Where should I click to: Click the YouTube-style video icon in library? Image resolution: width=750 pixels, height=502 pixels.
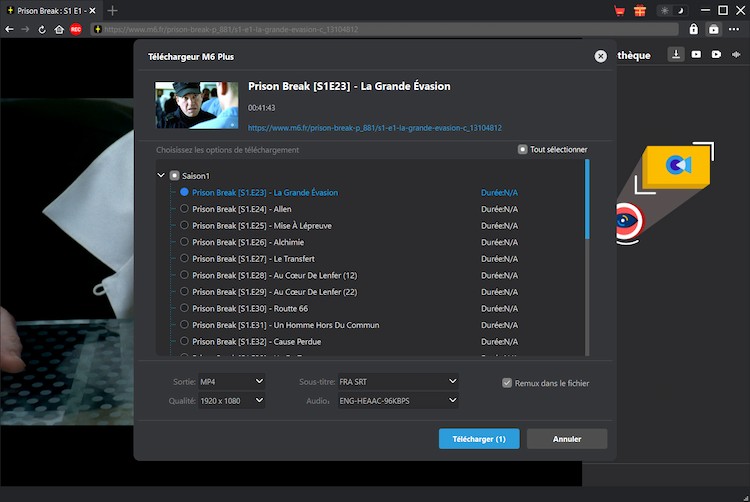(x=696, y=55)
